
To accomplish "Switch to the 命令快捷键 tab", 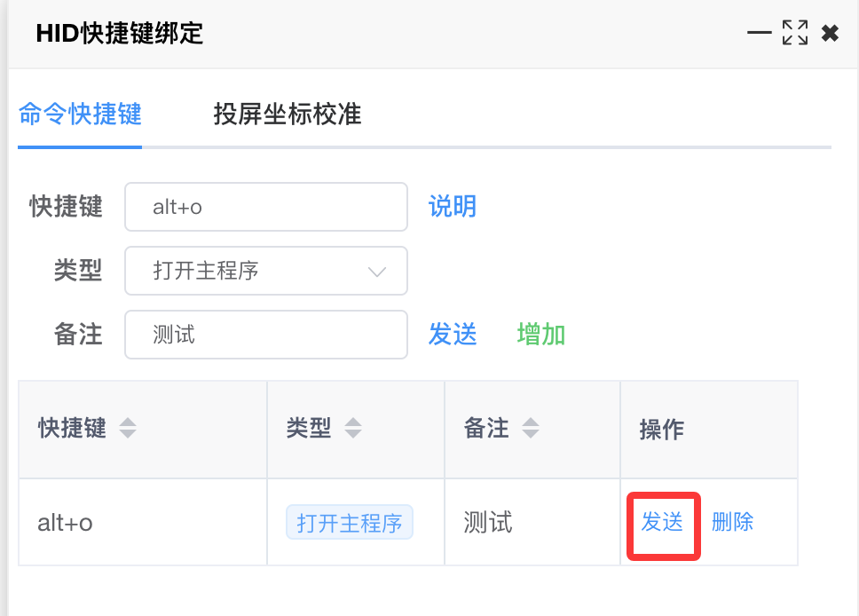I will [80, 115].
